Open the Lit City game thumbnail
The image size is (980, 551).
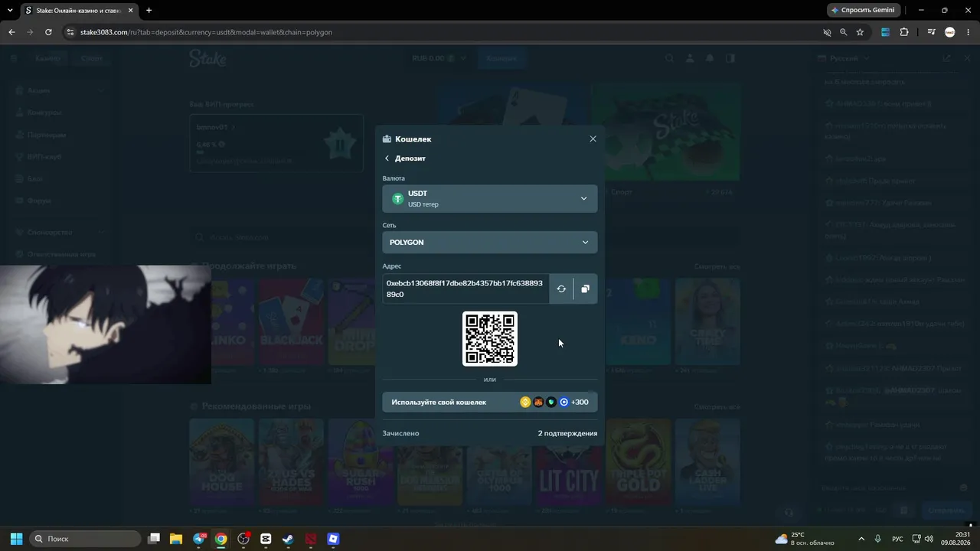click(x=568, y=461)
